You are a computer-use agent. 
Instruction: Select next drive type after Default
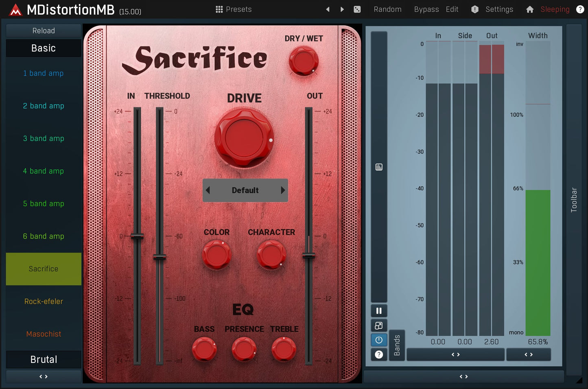click(283, 190)
